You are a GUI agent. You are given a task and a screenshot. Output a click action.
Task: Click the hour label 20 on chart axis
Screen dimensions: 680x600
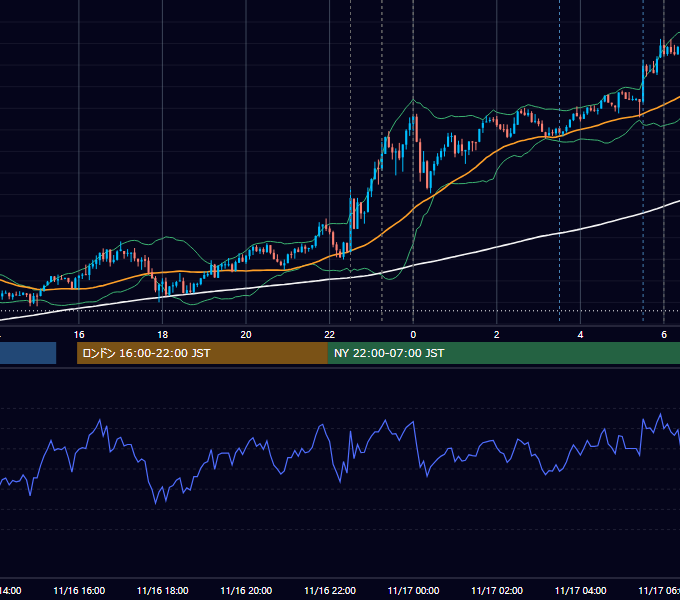pyautogui.click(x=246, y=335)
